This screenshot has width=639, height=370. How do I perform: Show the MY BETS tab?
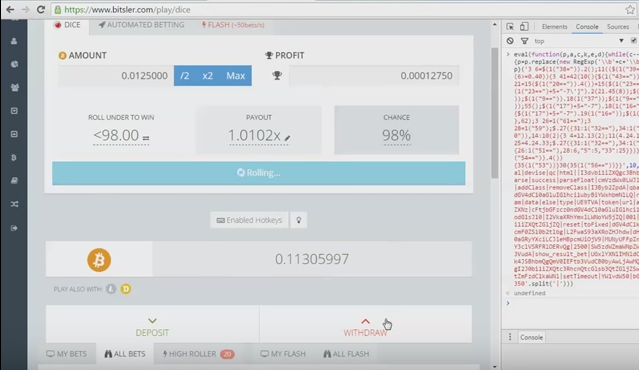[x=66, y=354]
